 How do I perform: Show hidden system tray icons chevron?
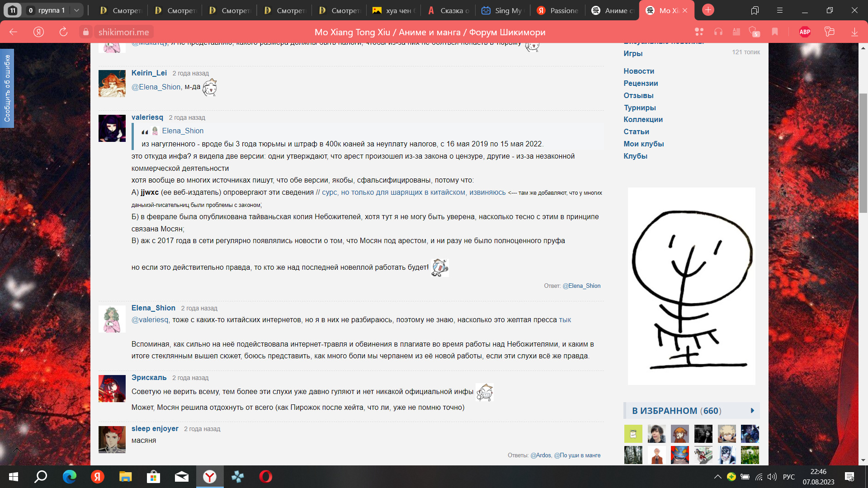click(x=717, y=477)
